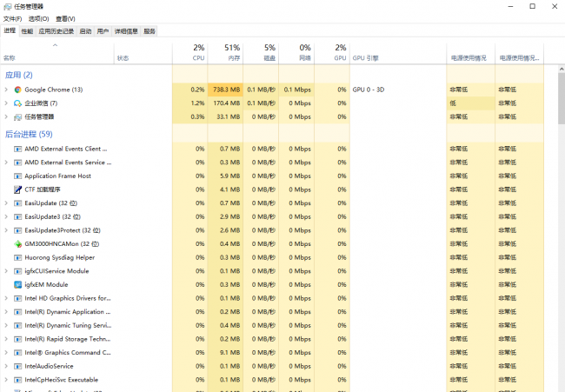This screenshot has width=565, height=392.
Task: Click the Application Frame Host icon
Action: click(x=17, y=176)
